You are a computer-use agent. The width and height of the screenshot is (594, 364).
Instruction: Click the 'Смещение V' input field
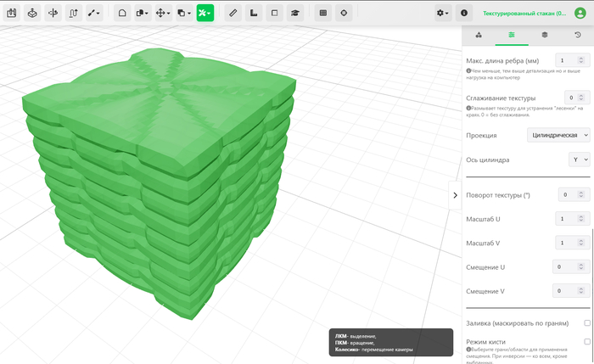(x=571, y=291)
